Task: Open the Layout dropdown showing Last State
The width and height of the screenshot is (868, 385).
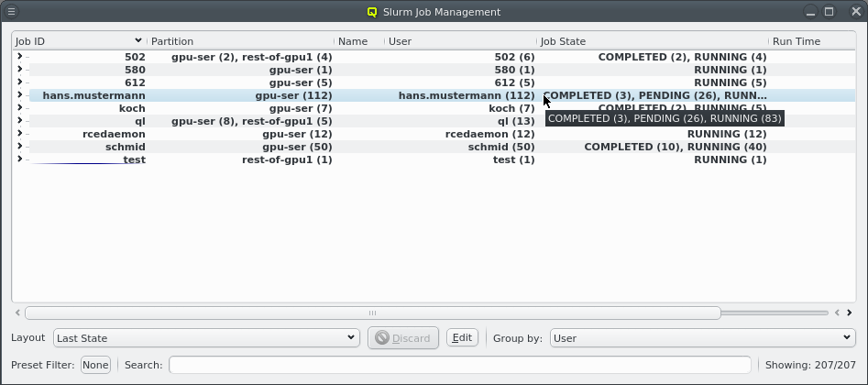Action: coord(206,338)
